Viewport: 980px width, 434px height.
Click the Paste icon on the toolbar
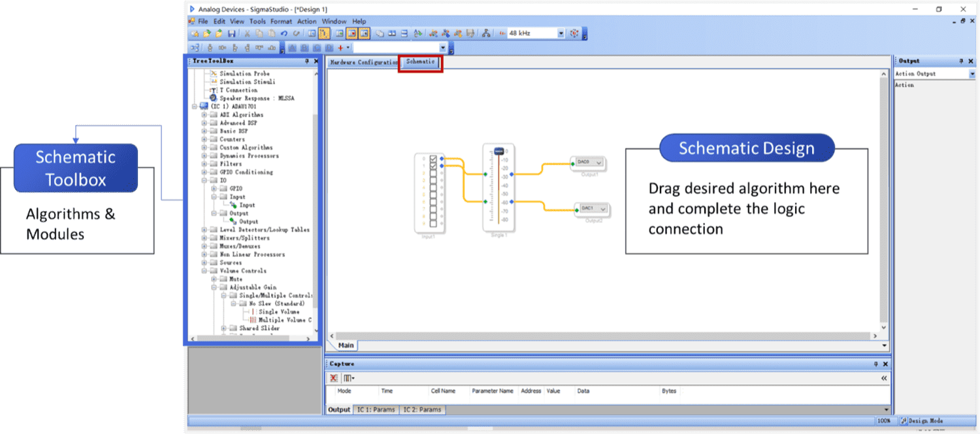point(270,33)
